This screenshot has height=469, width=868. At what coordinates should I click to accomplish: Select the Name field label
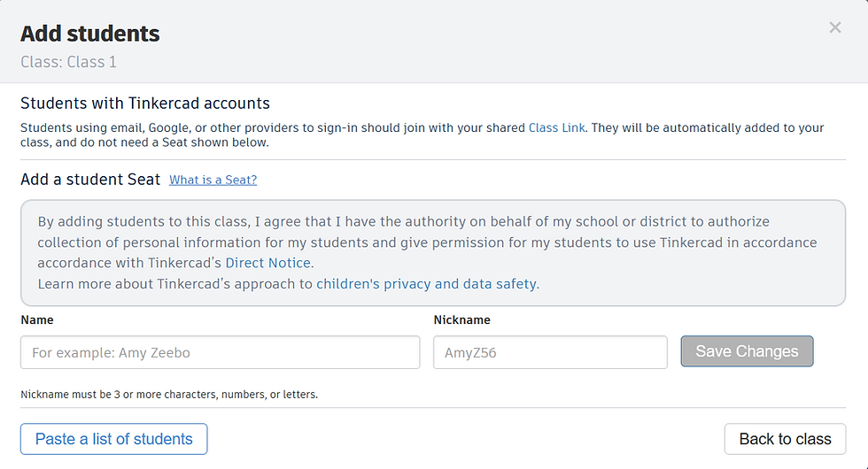pos(37,320)
